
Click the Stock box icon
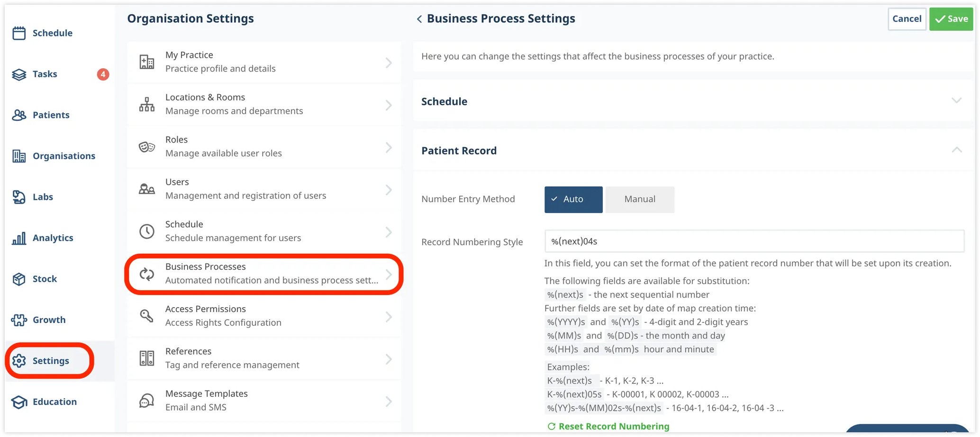click(x=18, y=278)
